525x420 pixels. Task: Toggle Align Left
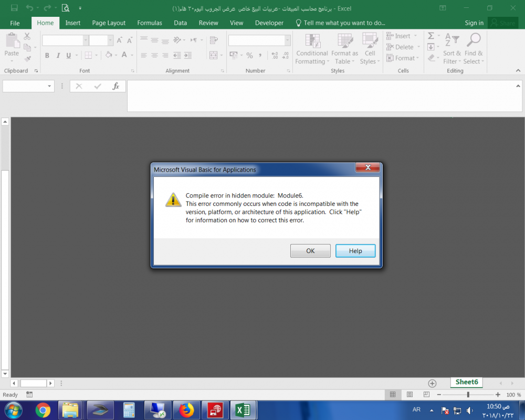144,55
